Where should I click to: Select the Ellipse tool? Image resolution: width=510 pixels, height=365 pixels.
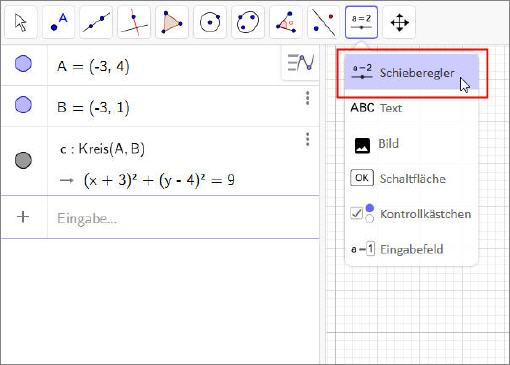coord(248,23)
